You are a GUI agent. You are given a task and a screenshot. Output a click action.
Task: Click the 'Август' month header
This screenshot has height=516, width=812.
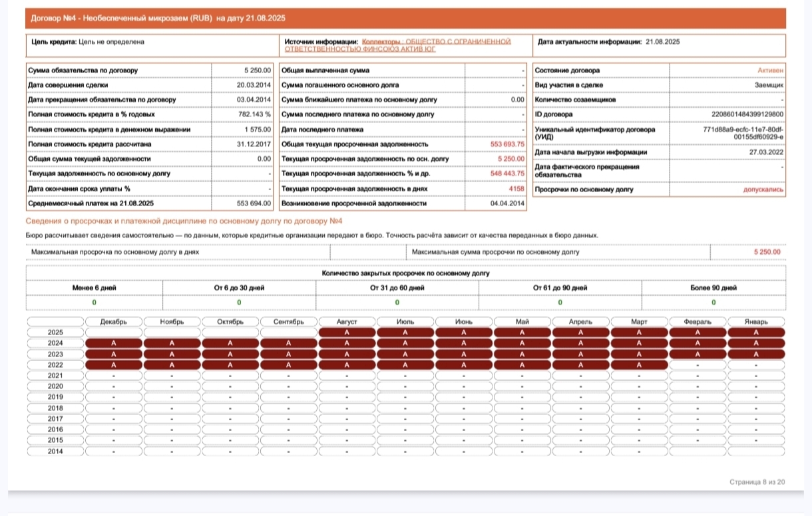pyautogui.click(x=347, y=322)
